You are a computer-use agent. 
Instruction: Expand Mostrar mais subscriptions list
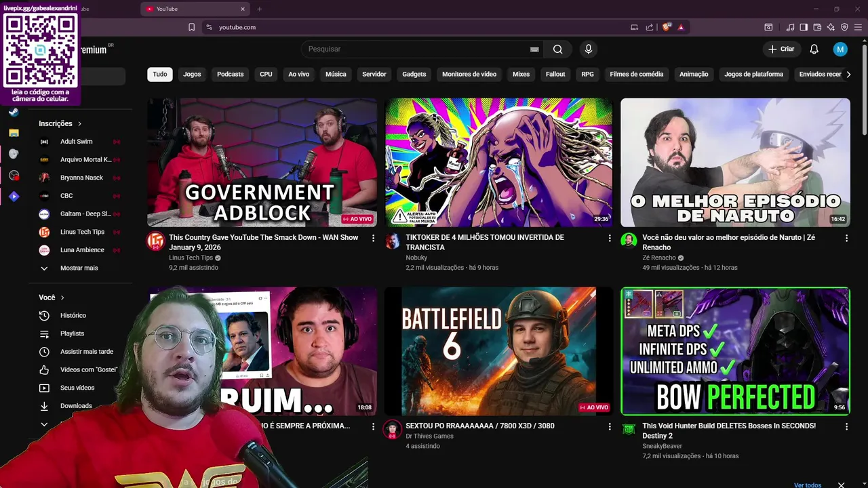79,268
